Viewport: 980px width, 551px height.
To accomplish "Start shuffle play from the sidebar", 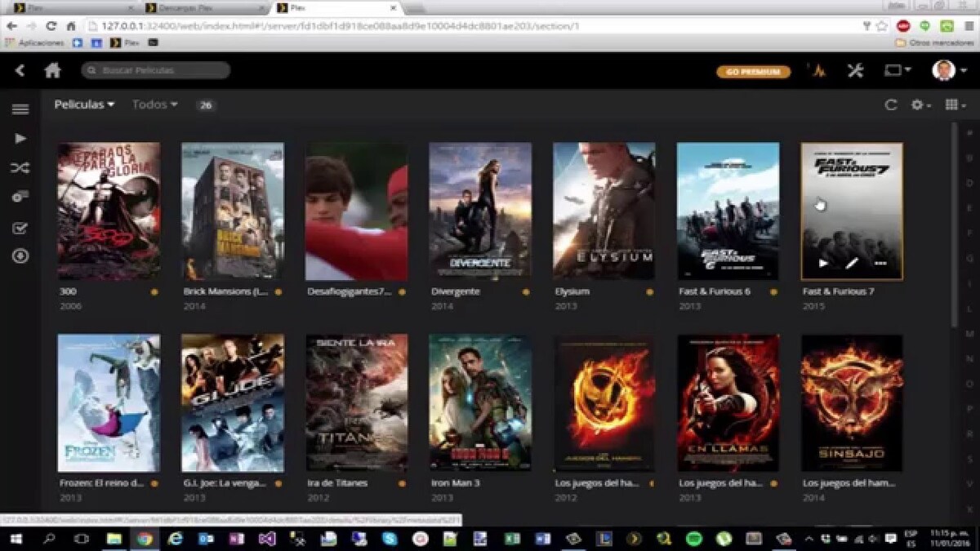I will pyautogui.click(x=20, y=169).
